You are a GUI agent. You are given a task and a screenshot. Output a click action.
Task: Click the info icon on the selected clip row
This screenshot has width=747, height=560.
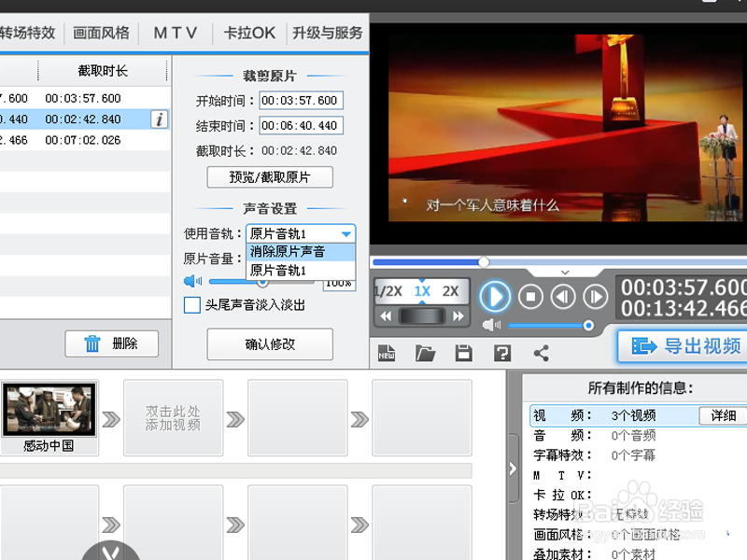[159, 119]
